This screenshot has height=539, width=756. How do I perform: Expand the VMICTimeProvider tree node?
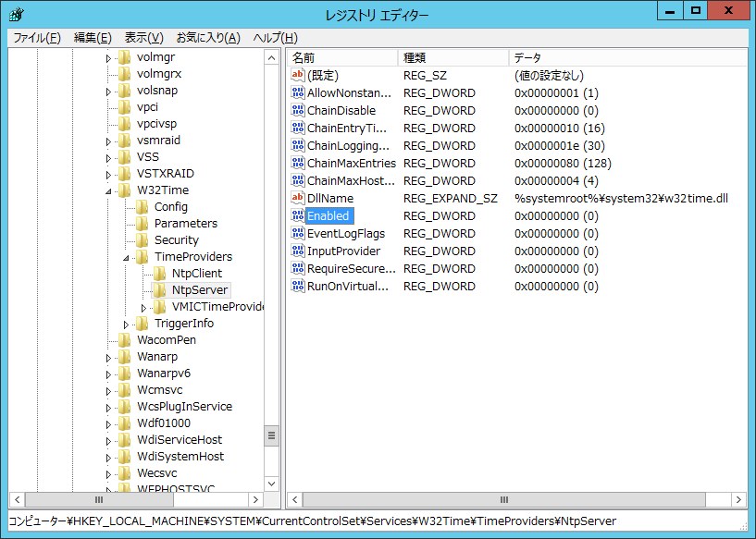(143, 307)
